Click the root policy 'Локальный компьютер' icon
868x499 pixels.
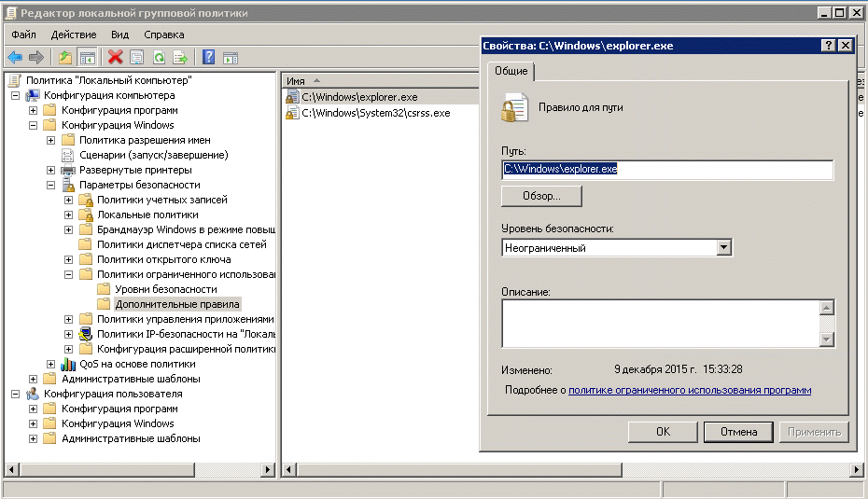click(x=15, y=80)
